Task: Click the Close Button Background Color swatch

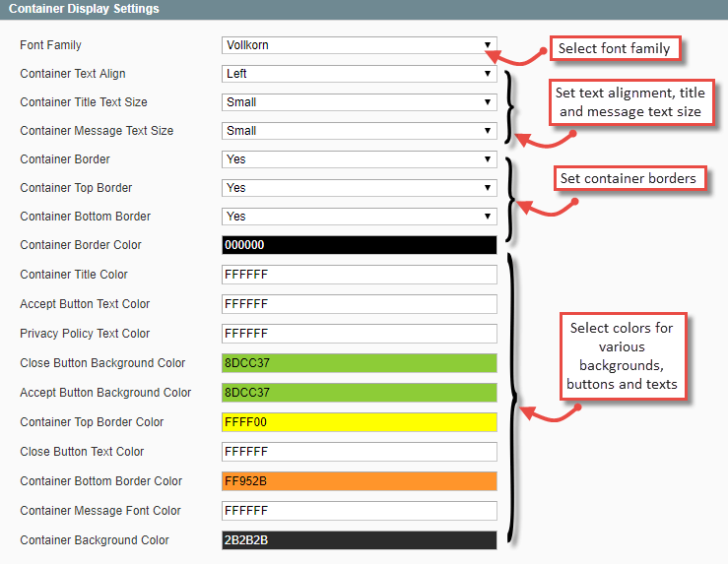Action: [360, 363]
